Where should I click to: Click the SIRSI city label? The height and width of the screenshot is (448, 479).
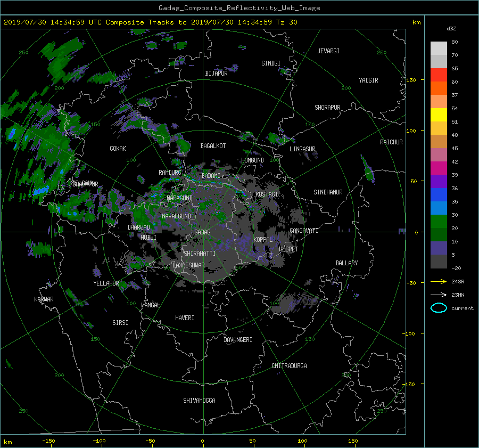click(120, 323)
